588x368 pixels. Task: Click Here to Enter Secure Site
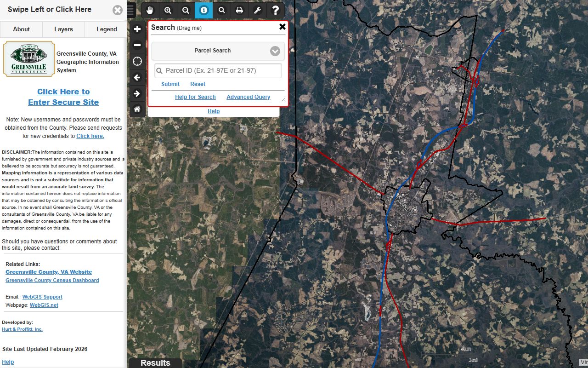[x=63, y=97]
